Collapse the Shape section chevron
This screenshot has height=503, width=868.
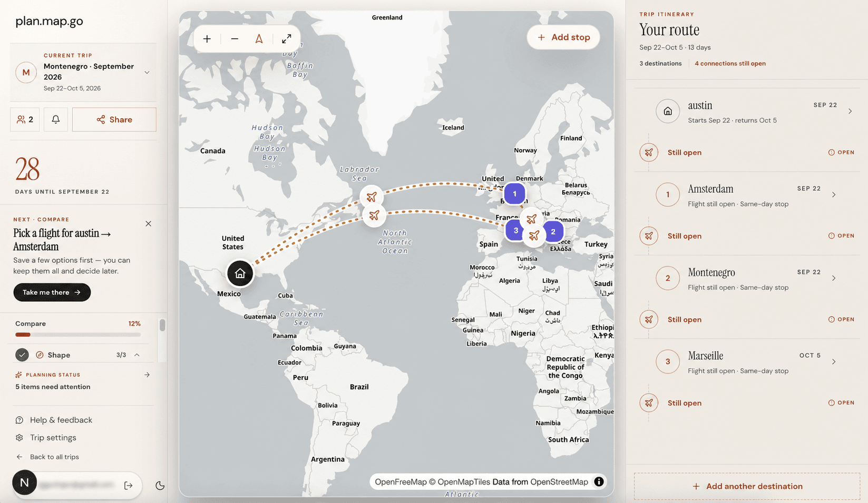click(x=137, y=355)
